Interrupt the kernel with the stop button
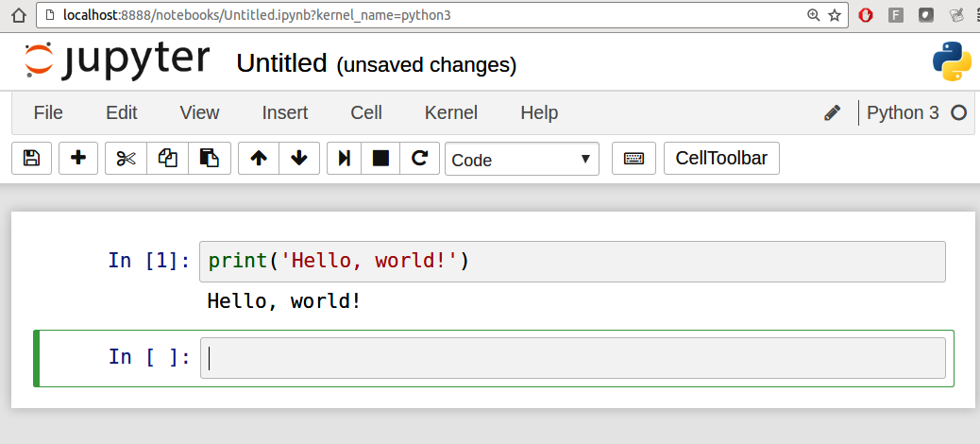 click(x=380, y=159)
